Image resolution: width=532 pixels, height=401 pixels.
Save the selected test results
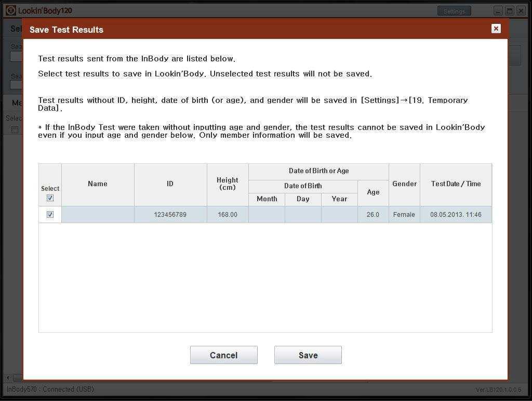point(308,355)
